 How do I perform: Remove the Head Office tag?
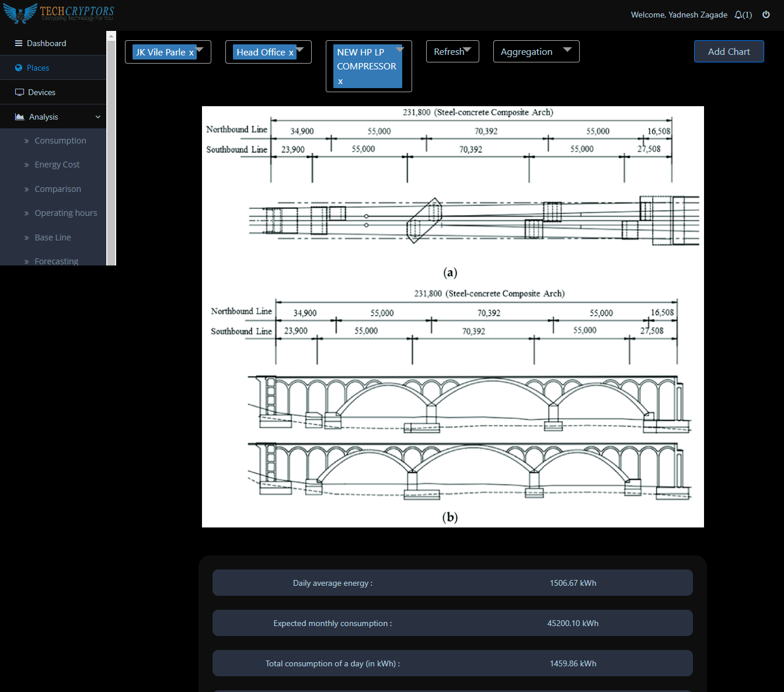[x=291, y=53]
